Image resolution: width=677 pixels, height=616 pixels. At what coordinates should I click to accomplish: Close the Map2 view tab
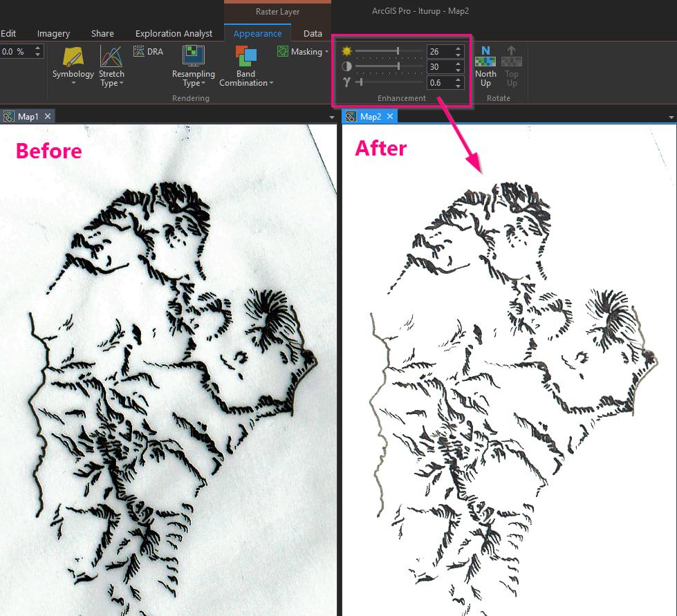click(x=390, y=116)
